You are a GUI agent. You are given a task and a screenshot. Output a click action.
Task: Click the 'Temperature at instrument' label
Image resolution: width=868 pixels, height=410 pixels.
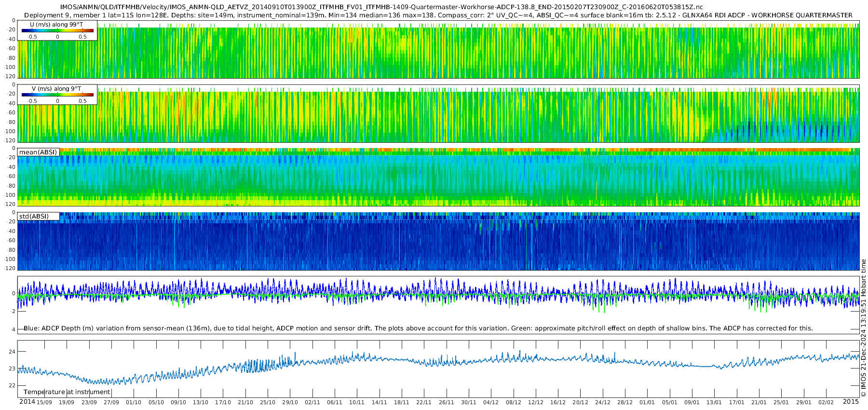click(x=67, y=392)
